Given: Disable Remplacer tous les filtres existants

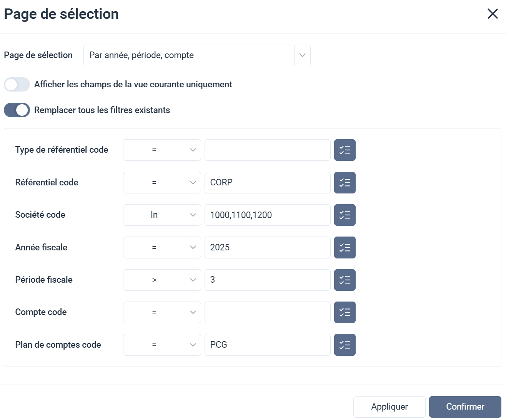Looking at the screenshot, I should (x=17, y=110).
